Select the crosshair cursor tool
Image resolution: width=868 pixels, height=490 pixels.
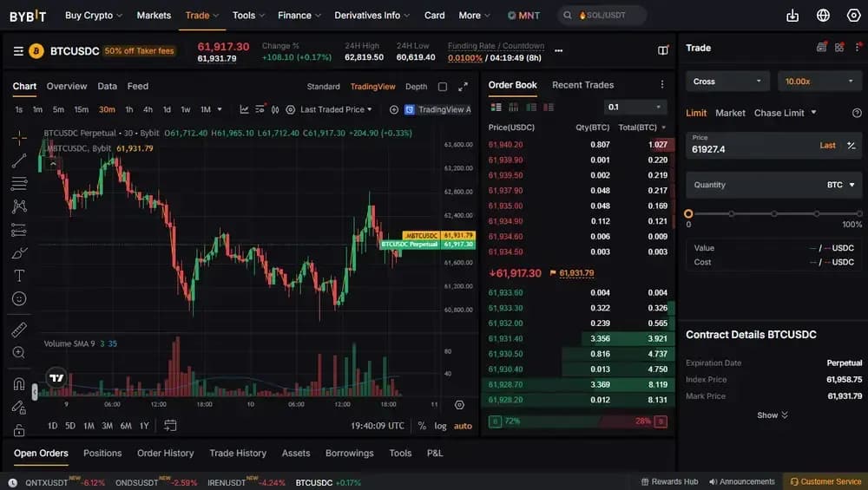(x=19, y=138)
